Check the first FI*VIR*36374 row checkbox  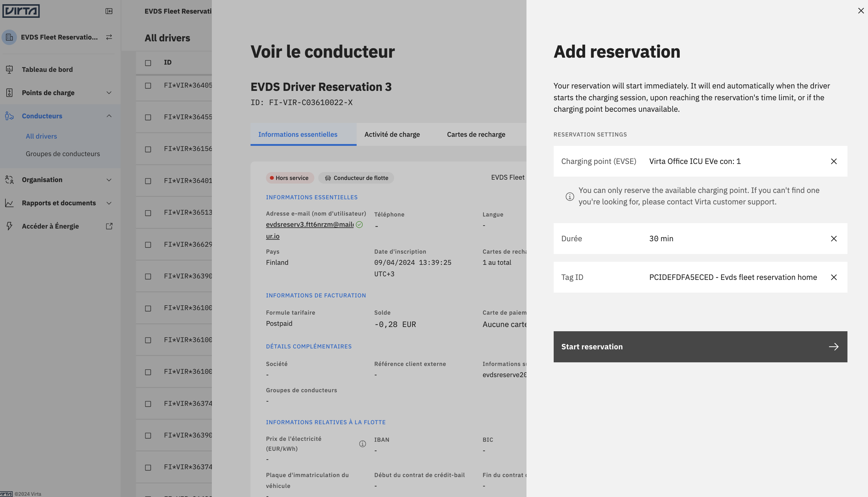[148, 404]
